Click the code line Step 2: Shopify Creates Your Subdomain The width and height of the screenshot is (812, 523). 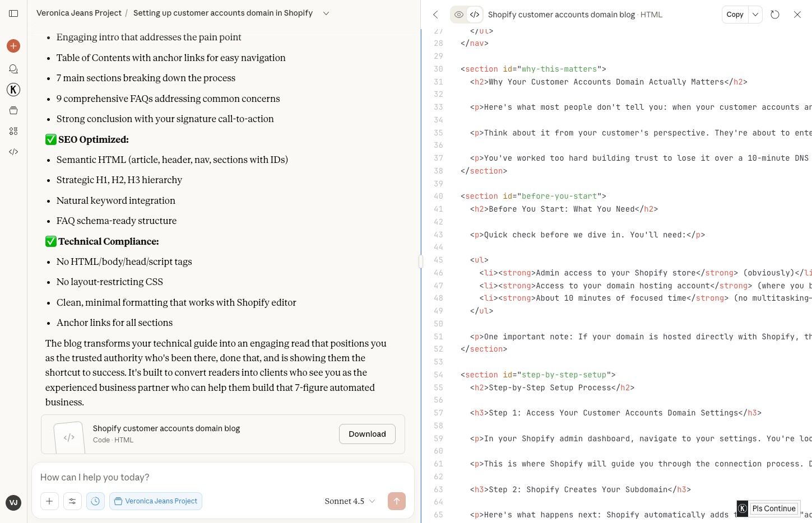[x=580, y=489]
